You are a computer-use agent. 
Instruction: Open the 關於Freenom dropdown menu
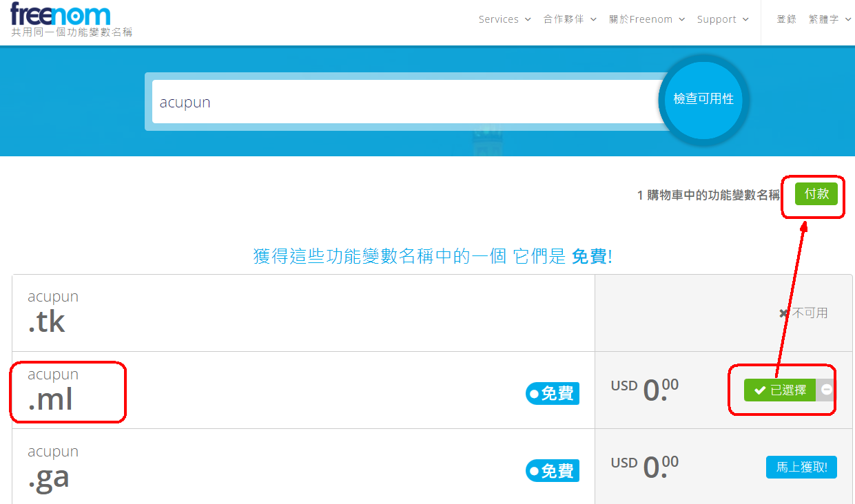click(647, 19)
